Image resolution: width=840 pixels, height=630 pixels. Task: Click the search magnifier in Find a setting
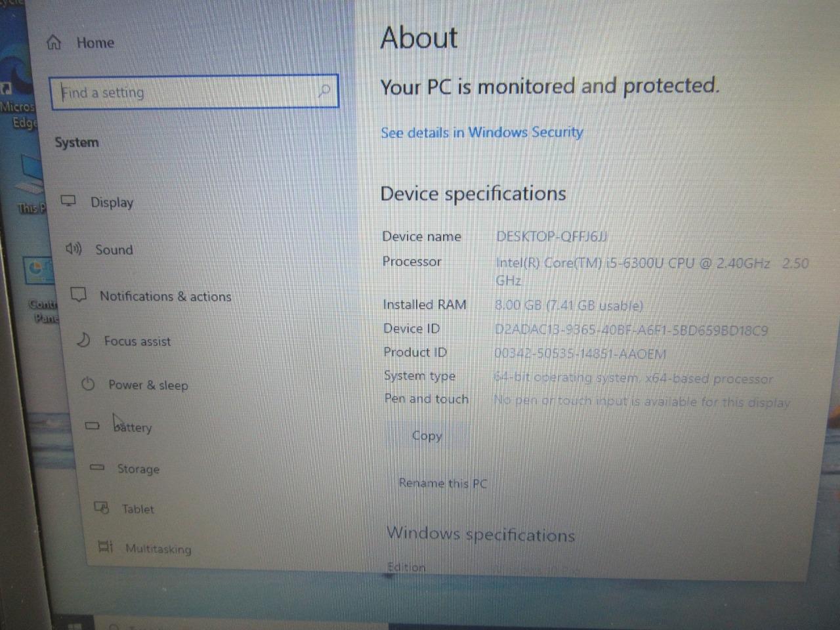(x=324, y=91)
